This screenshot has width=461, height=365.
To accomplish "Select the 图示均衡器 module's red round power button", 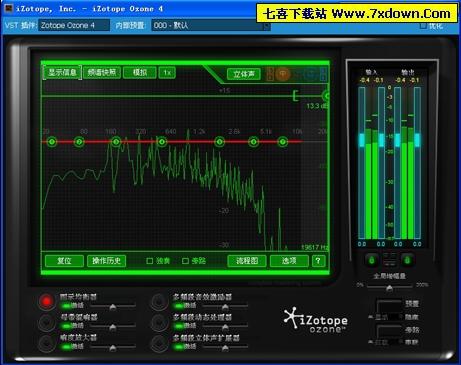I will pos(47,301).
